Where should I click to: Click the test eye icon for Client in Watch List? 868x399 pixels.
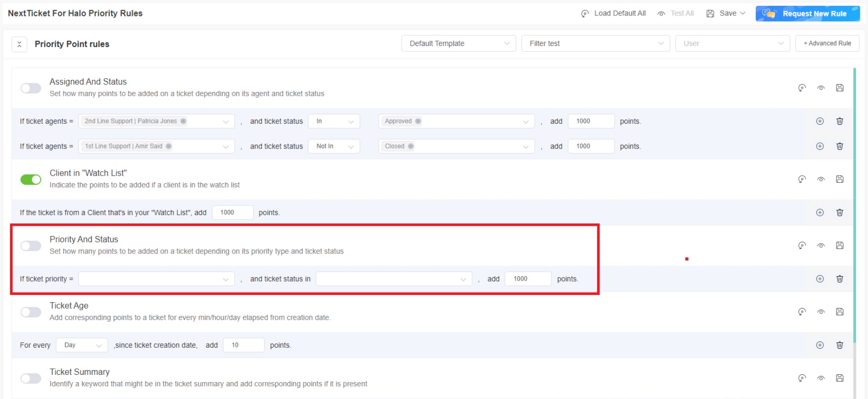(821, 179)
